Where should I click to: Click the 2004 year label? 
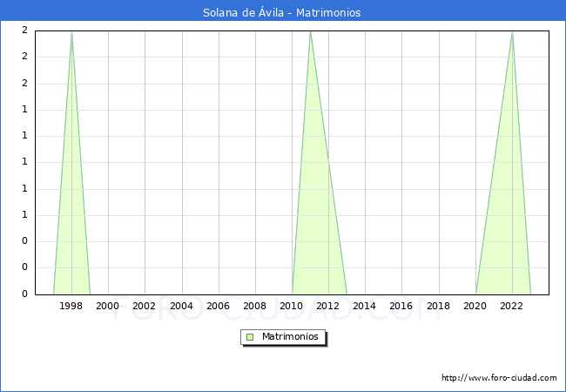(x=181, y=306)
